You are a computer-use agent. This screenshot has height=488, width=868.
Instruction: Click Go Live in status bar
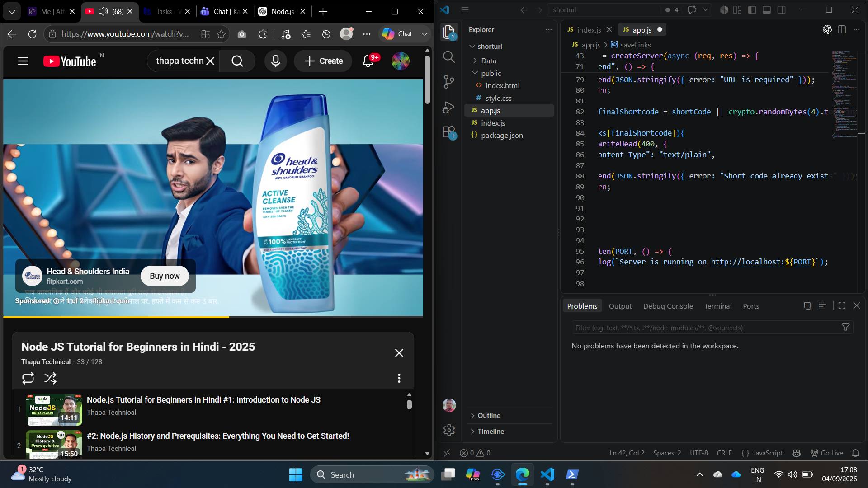click(x=827, y=453)
